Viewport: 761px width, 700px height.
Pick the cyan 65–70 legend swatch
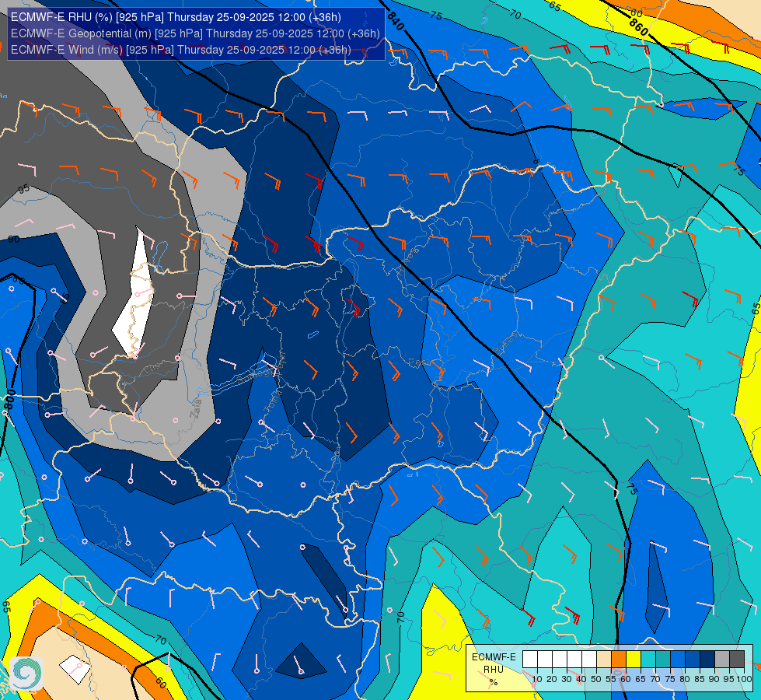[648, 660]
